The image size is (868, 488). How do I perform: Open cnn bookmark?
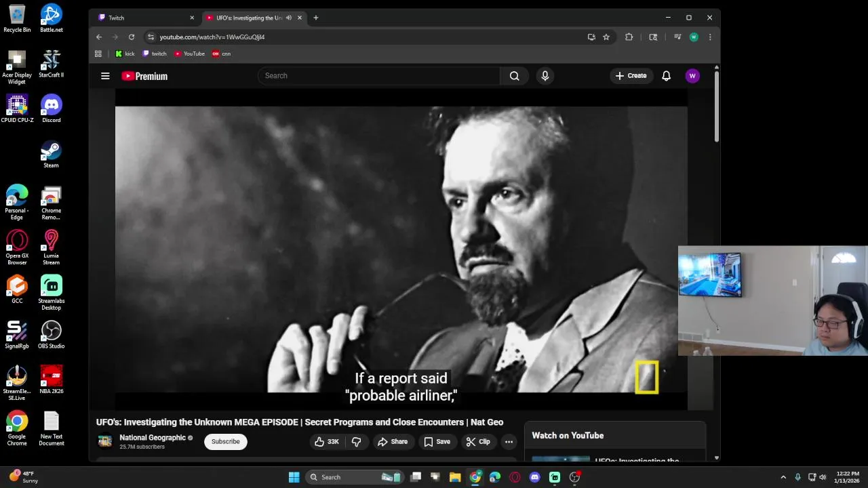click(221, 54)
